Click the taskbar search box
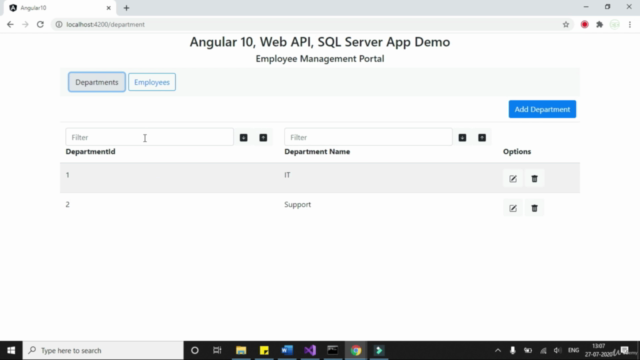The height and width of the screenshot is (360, 640). pyautogui.click(x=103, y=350)
